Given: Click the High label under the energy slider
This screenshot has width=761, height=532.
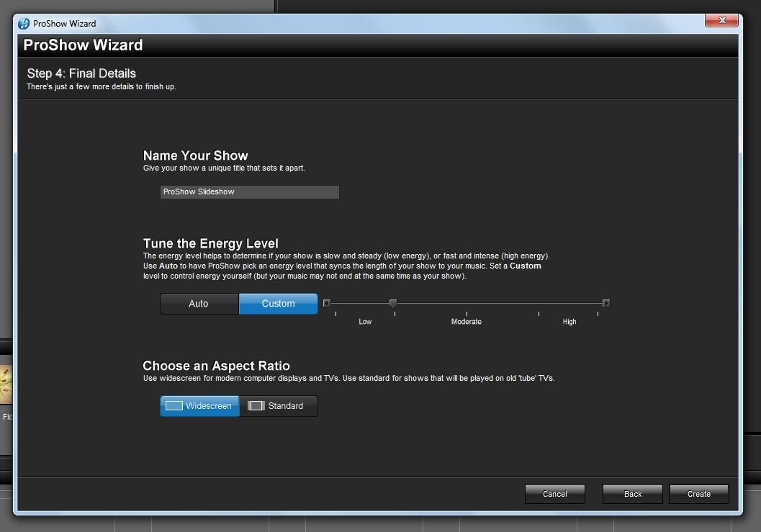Looking at the screenshot, I should point(569,321).
